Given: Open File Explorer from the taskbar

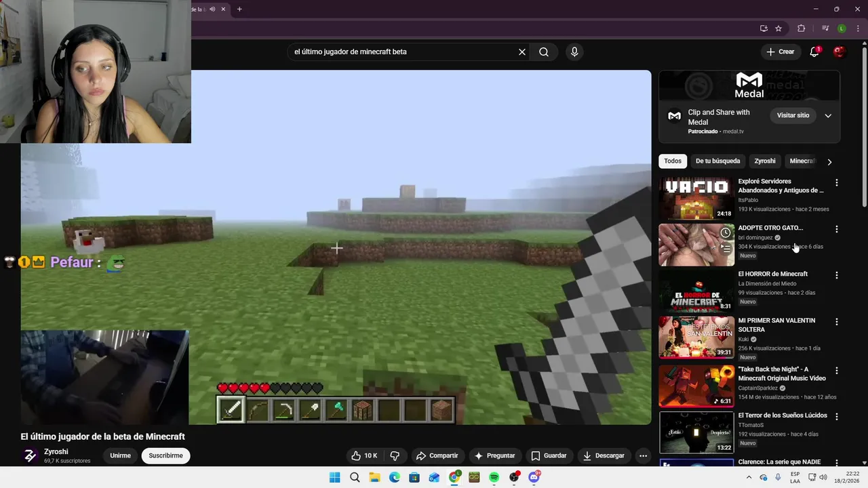Looking at the screenshot, I should tap(374, 477).
